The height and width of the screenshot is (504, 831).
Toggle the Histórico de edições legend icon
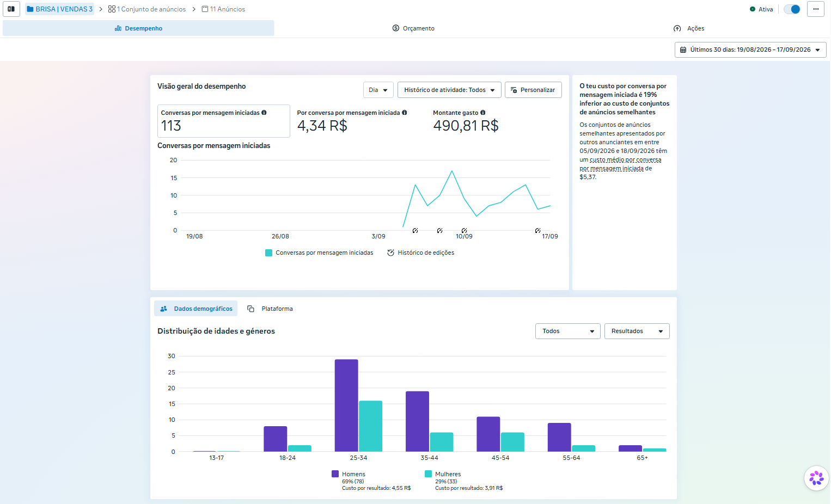[x=390, y=253]
